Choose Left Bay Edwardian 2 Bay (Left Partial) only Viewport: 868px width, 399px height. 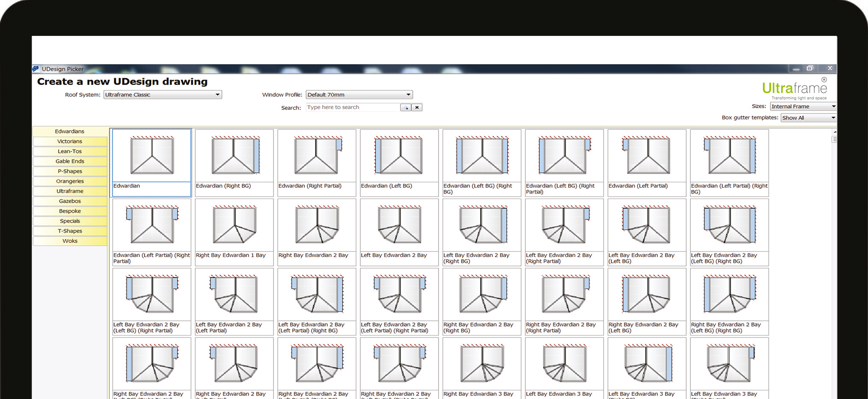pyautogui.click(x=234, y=302)
